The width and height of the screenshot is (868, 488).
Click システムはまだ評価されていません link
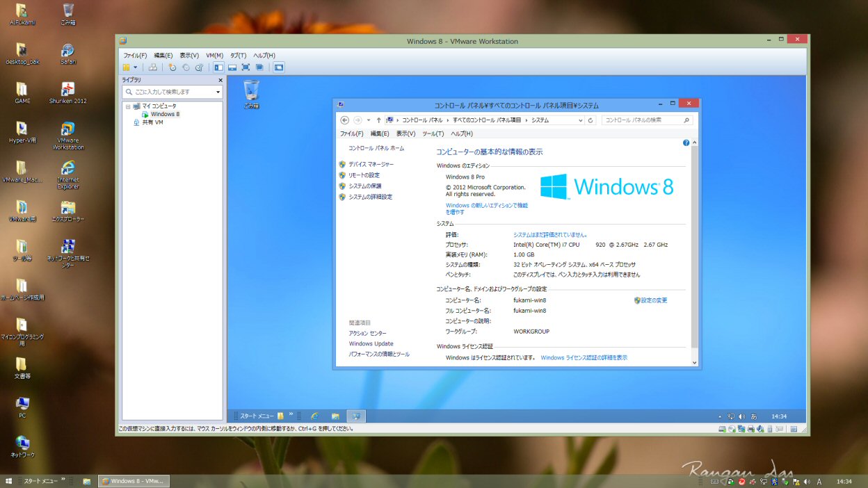click(550, 235)
